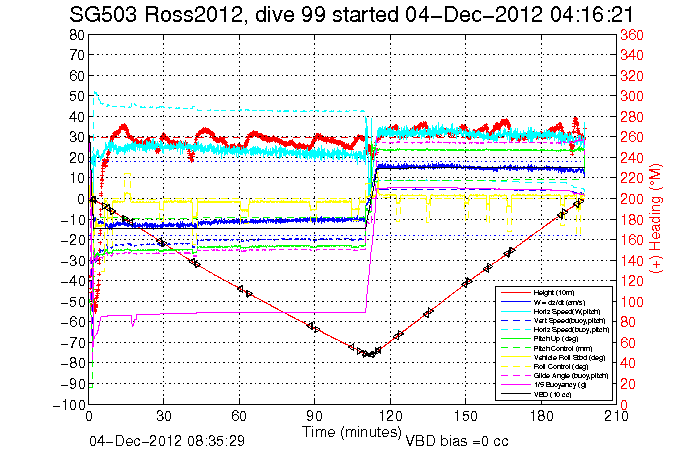681x454 pixels.
Task: Click 'Glide Angle (buoy,pitch)' legend entry
Action: 571,376
